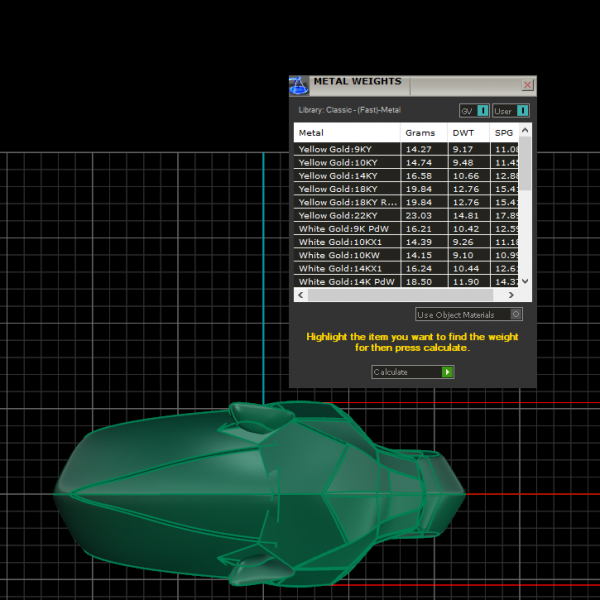
Task: Click the SPG column header
Action: (504, 132)
